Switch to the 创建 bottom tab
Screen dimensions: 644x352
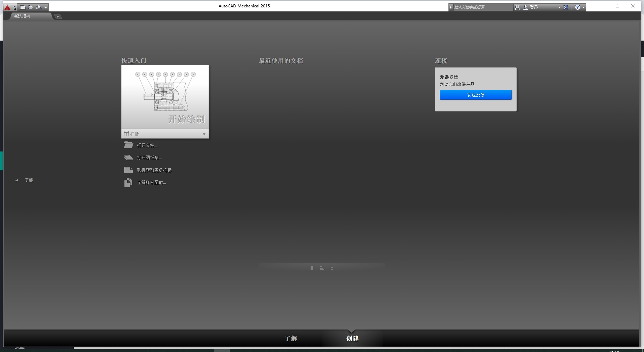coord(353,338)
